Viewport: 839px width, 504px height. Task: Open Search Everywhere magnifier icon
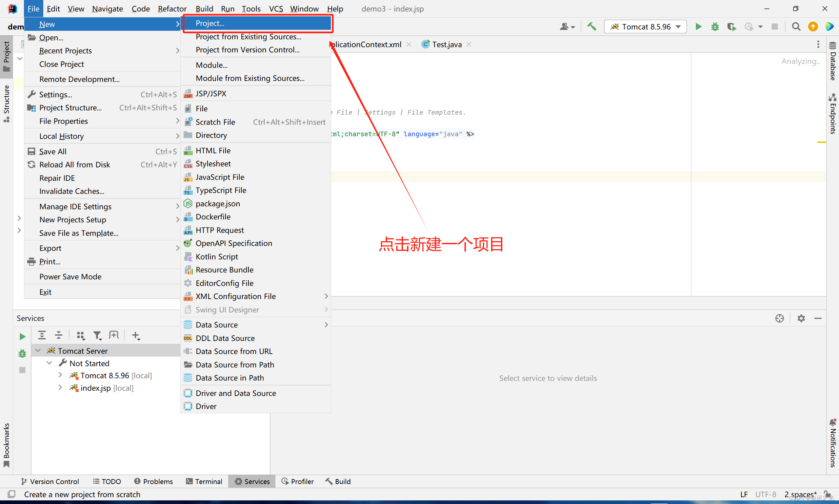[796, 27]
